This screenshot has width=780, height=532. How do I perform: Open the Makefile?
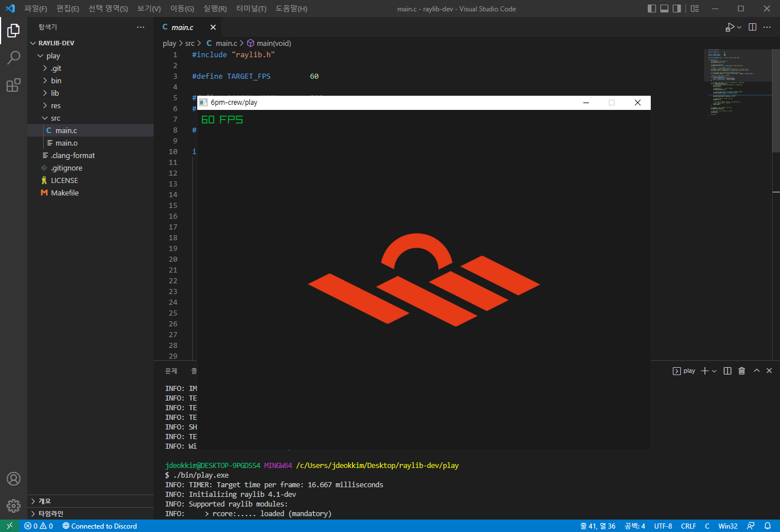(91, 193)
